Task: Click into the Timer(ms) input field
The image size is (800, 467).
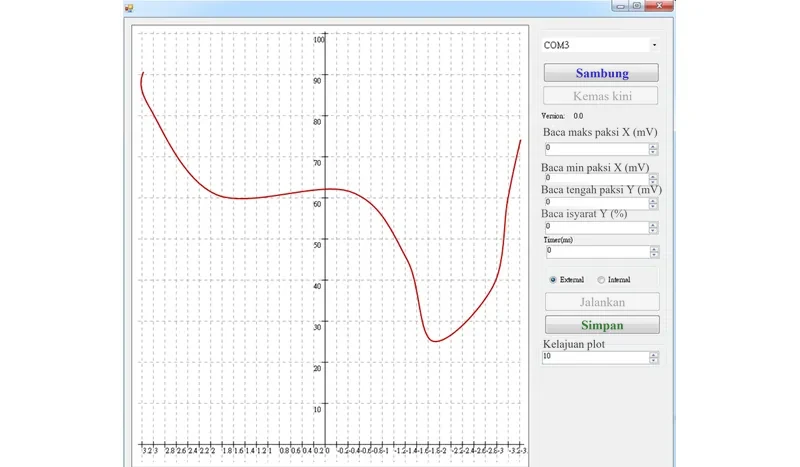Action: (597, 251)
